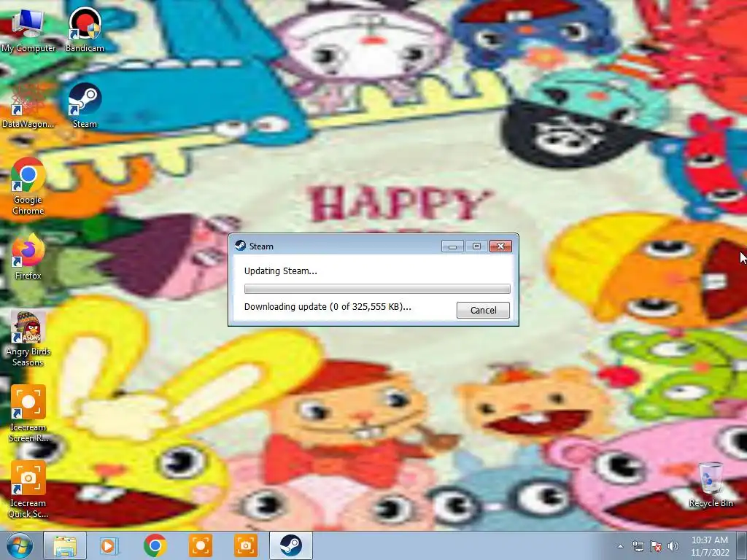This screenshot has height=560, width=747.
Task: Open Windows Media Player from taskbar
Action: (109, 545)
